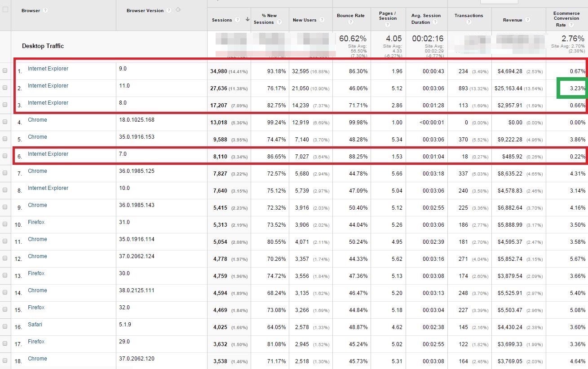Sort by Ecommerce Conversion Rate header
Screen dimensions: 588x369
point(566,18)
